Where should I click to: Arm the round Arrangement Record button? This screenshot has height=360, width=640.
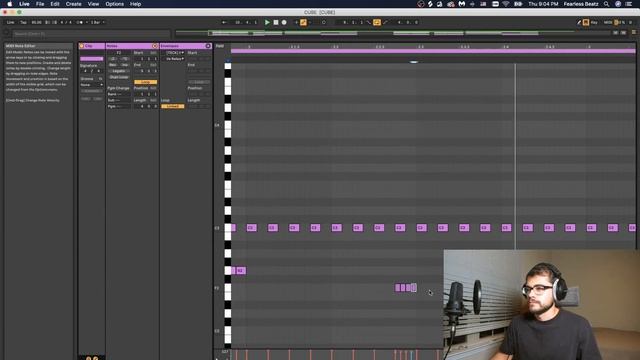[x=284, y=22]
